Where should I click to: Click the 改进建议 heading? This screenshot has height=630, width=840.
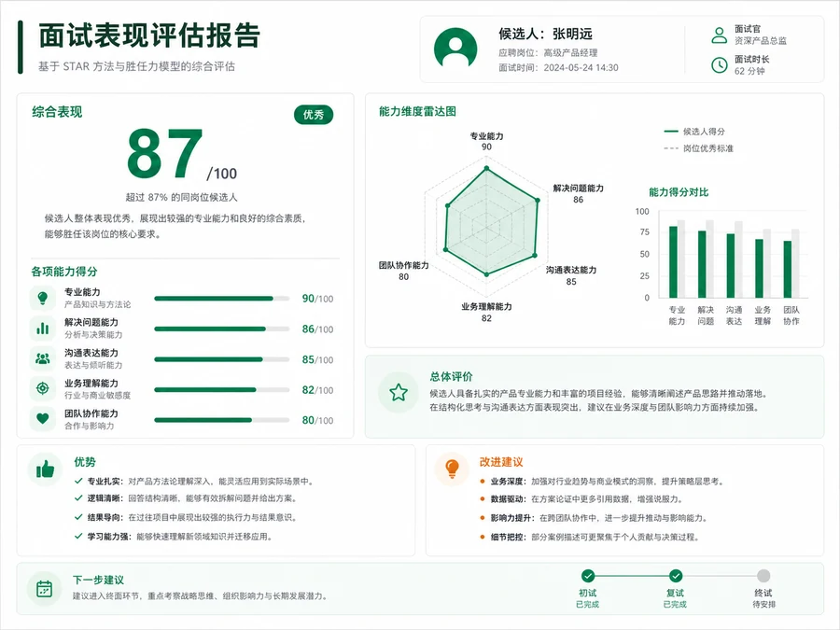501,461
